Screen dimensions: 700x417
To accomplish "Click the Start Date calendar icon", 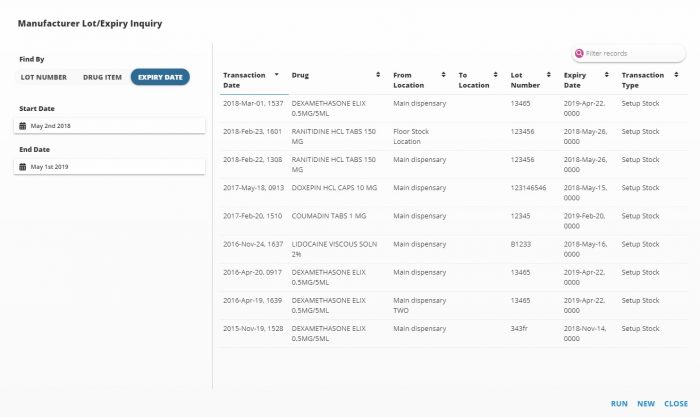I will (23, 126).
